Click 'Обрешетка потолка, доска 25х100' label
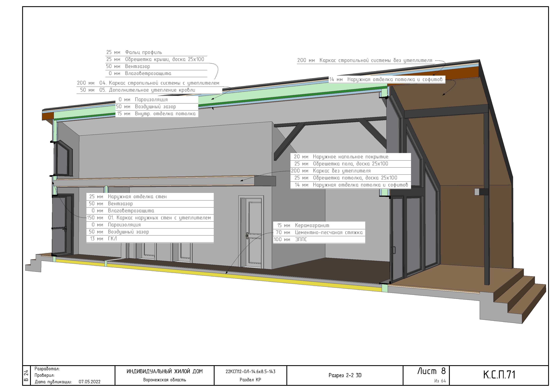 click(x=355, y=178)
